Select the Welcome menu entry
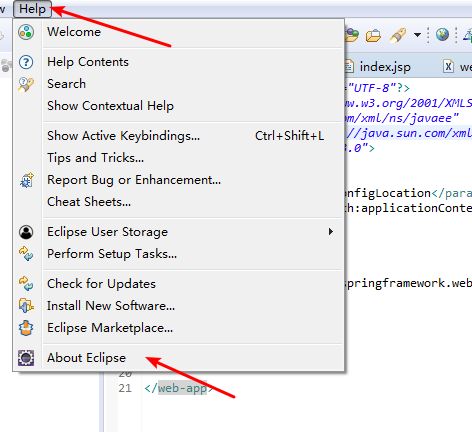Screen dimensions: 472x432 pos(178,32)
